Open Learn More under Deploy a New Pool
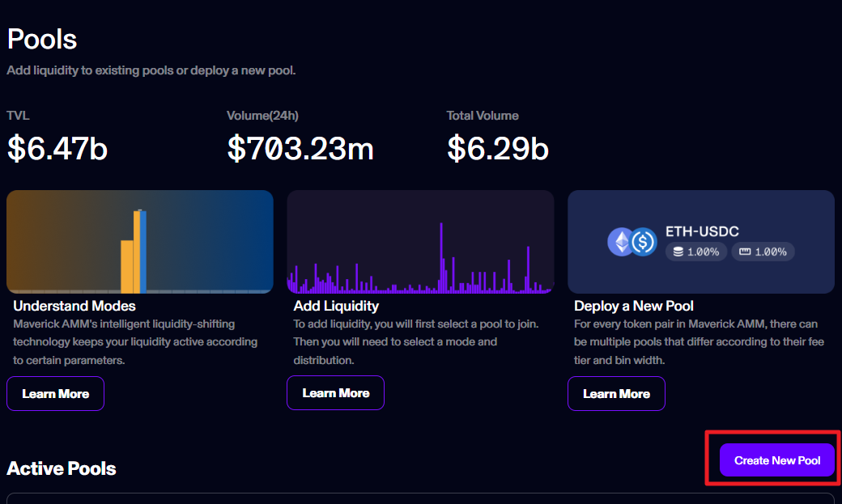Screen dimensions: 842x504 (x=616, y=393)
